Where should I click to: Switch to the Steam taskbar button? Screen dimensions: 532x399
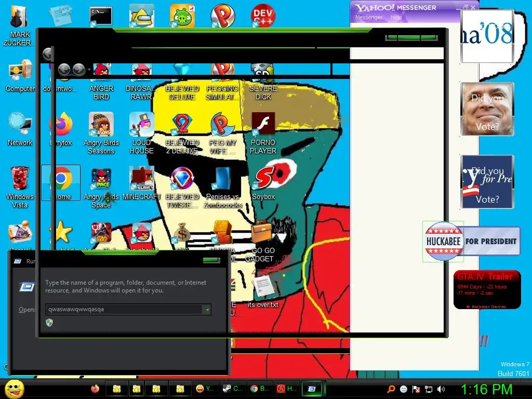click(x=232, y=389)
